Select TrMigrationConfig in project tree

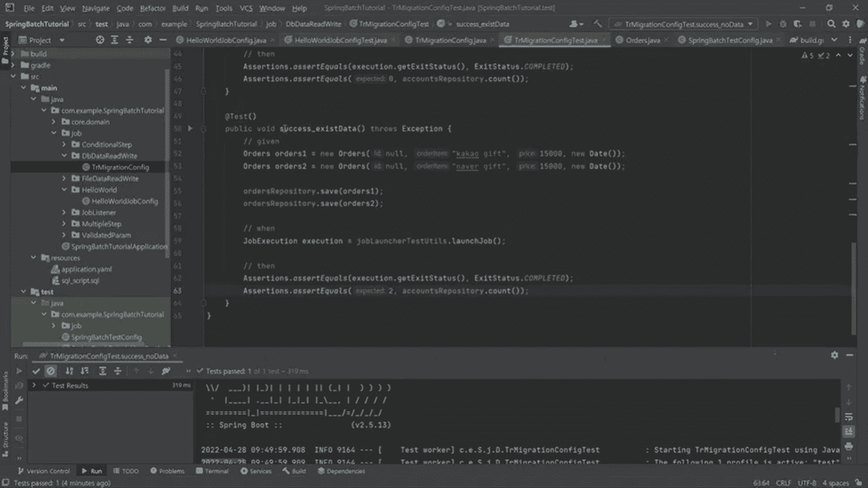[x=120, y=167]
